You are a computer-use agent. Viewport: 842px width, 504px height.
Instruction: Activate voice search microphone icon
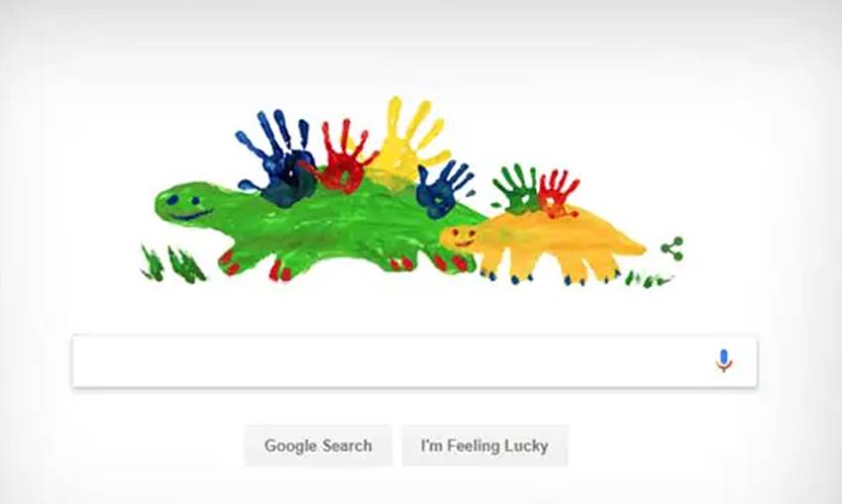tap(723, 360)
